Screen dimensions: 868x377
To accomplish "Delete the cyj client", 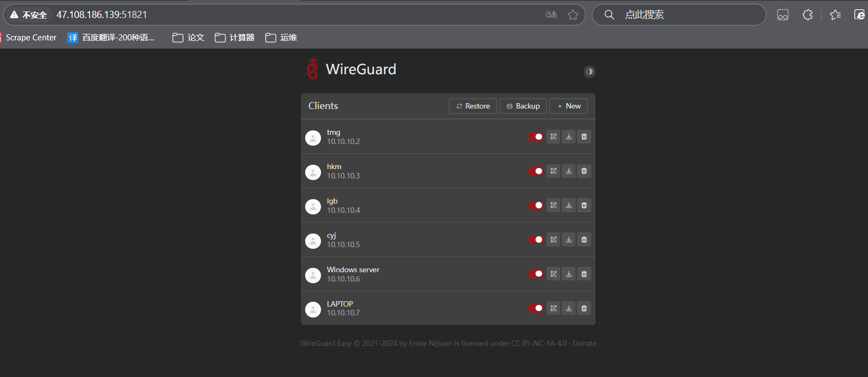I will point(584,240).
